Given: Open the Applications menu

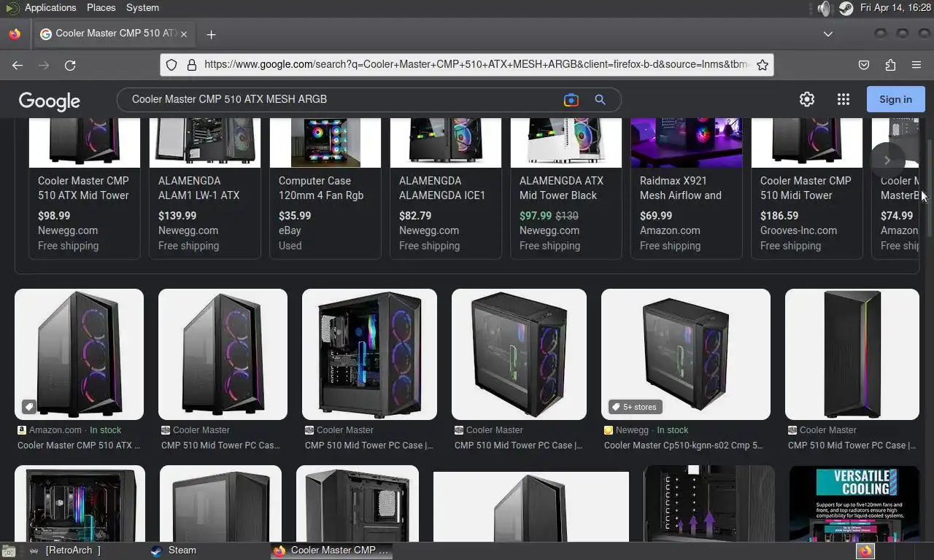Looking at the screenshot, I should [50, 7].
